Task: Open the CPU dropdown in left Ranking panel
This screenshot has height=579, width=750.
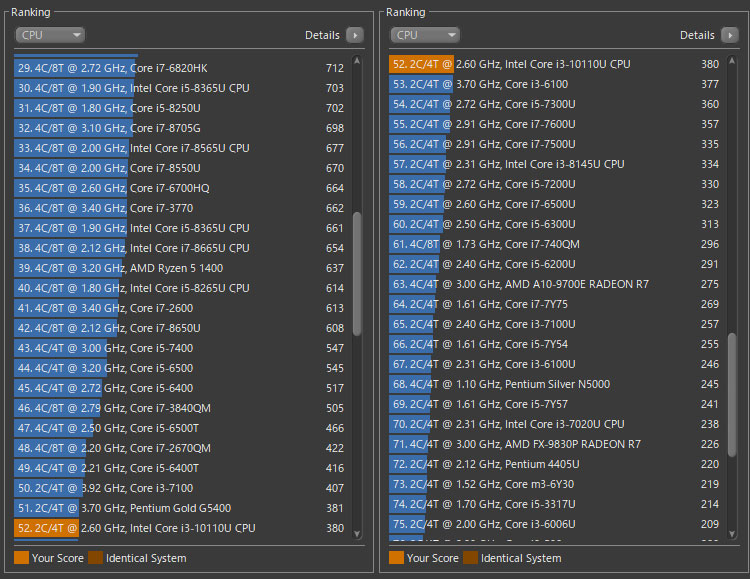Action: coord(50,35)
